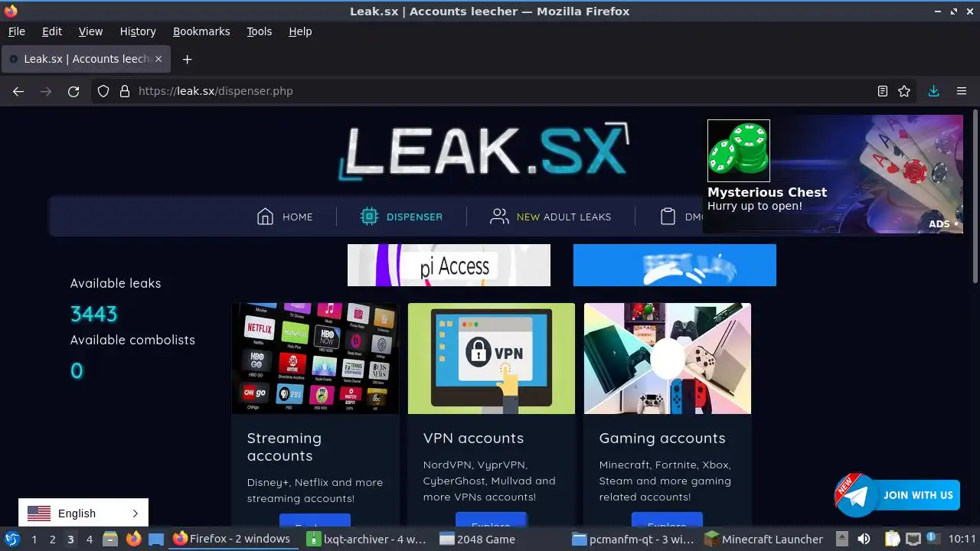Click the Available combolists count 0
This screenshot has height=551, width=980.
click(x=77, y=370)
